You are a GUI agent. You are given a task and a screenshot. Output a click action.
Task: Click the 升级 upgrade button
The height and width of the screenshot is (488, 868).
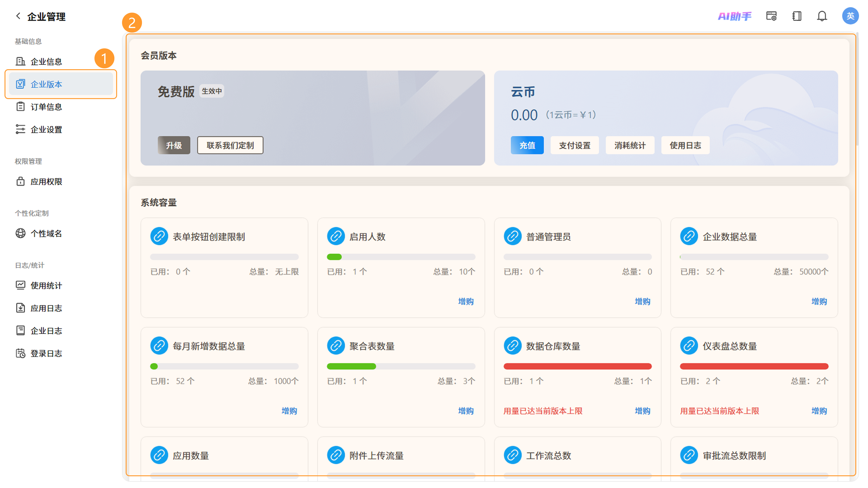pyautogui.click(x=174, y=145)
